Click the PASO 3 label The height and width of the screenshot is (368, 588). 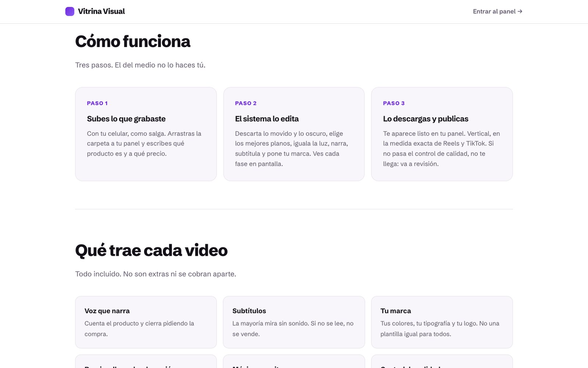coord(394,103)
